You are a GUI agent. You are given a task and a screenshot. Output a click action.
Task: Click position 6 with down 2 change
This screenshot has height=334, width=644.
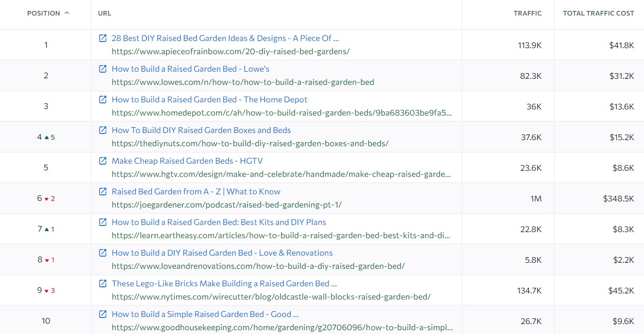pyautogui.click(x=46, y=199)
